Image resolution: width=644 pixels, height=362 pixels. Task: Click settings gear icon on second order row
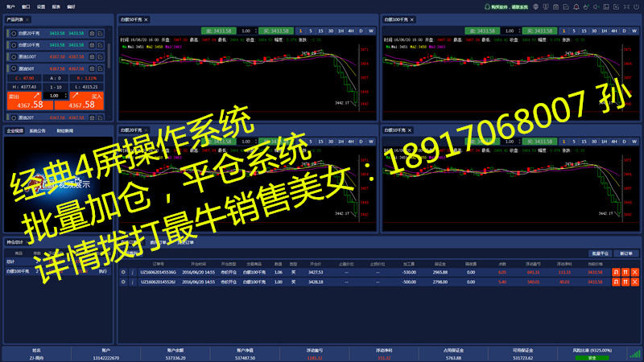[123, 282]
